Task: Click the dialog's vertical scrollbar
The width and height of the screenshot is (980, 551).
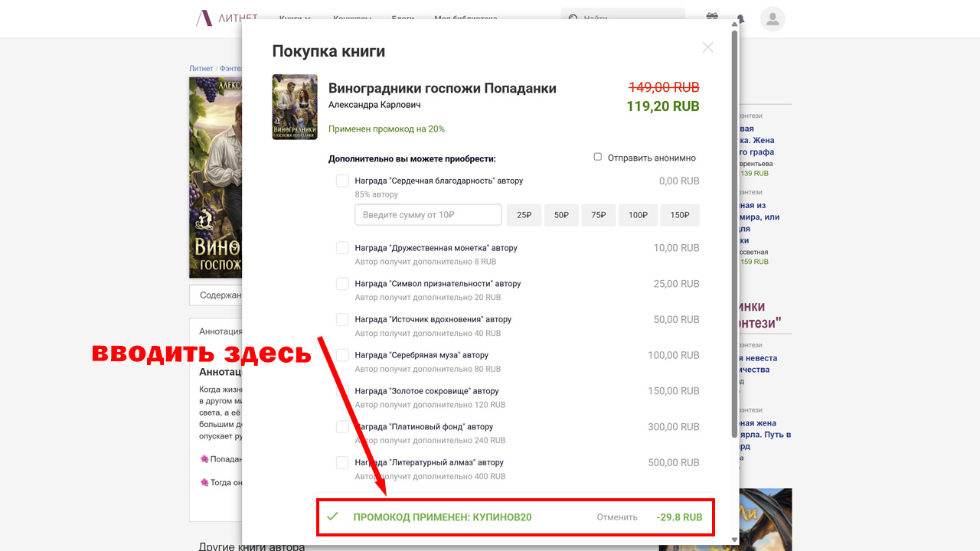Action: (734, 230)
